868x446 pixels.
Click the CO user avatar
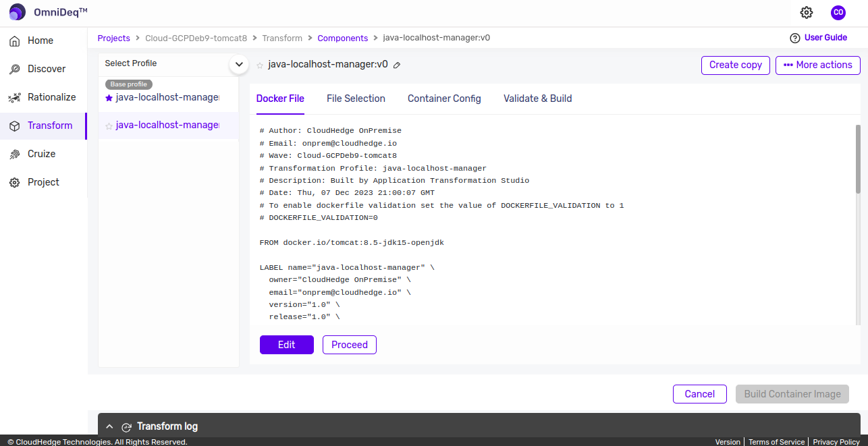coord(838,12)
